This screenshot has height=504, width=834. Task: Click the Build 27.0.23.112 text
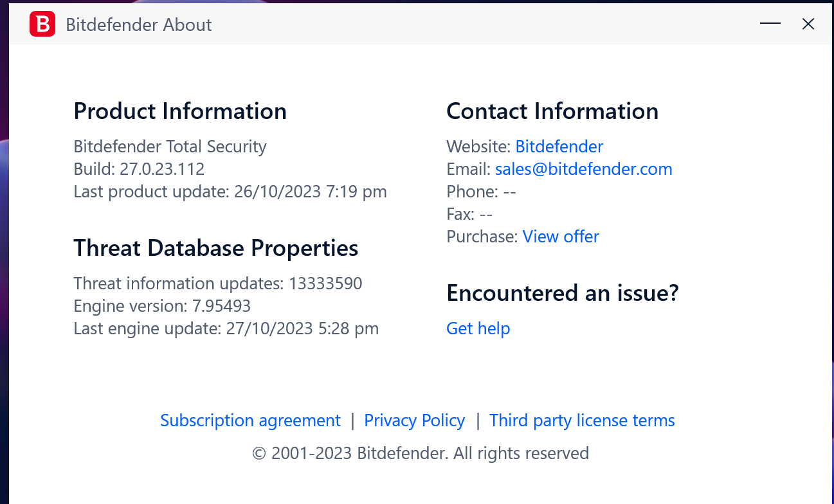(139, 169)
